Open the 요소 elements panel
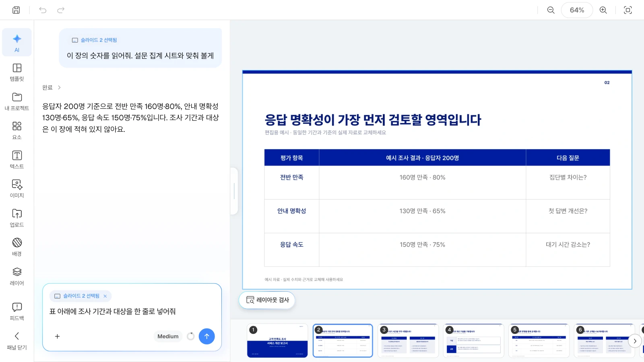 [17, 130]
